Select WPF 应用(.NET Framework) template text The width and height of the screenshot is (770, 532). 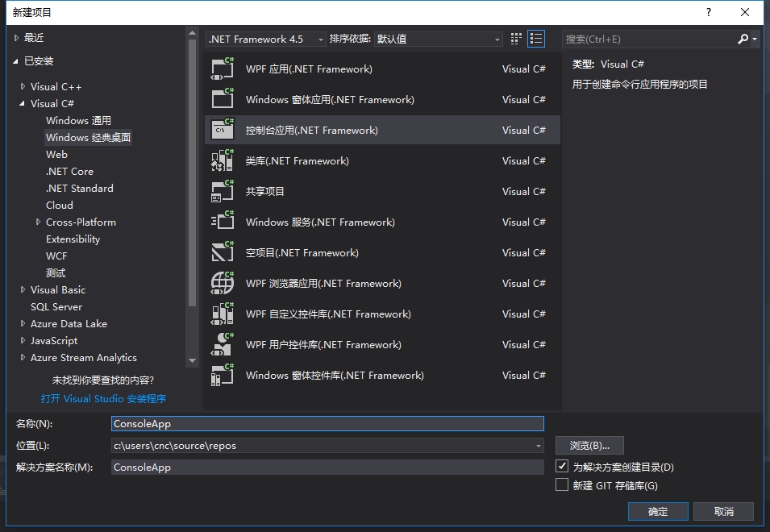(309, 69)
